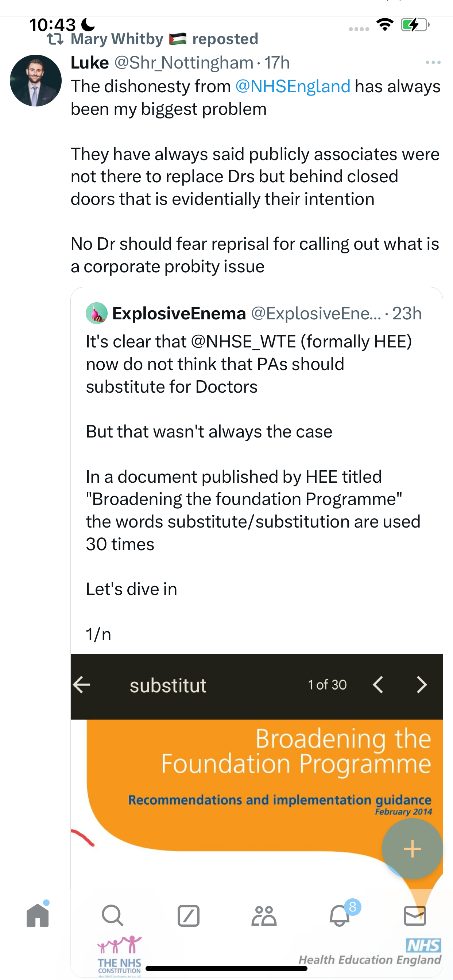Go to previous search result arrow
The image size is (453, 980).
tap(377, 685)
